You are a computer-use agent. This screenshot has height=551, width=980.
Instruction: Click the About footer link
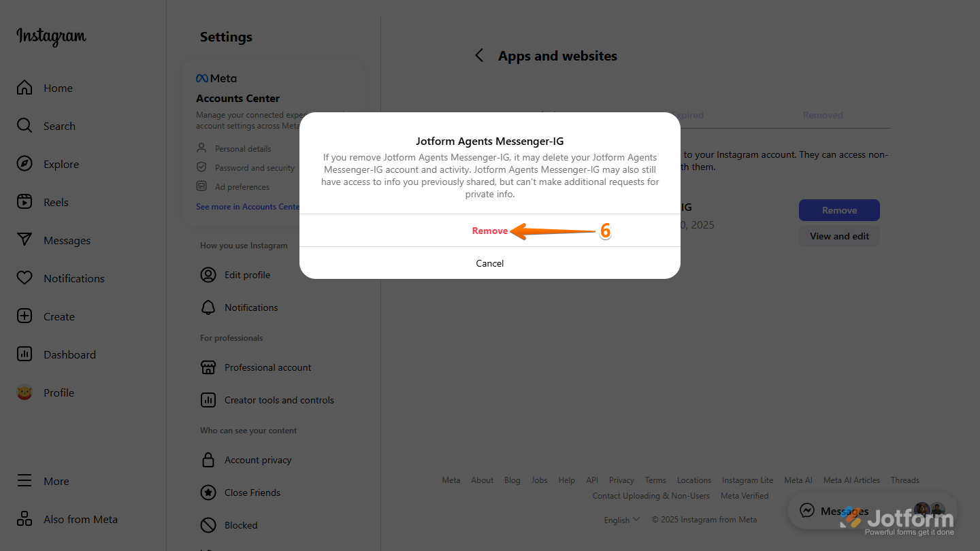point(483,480)
